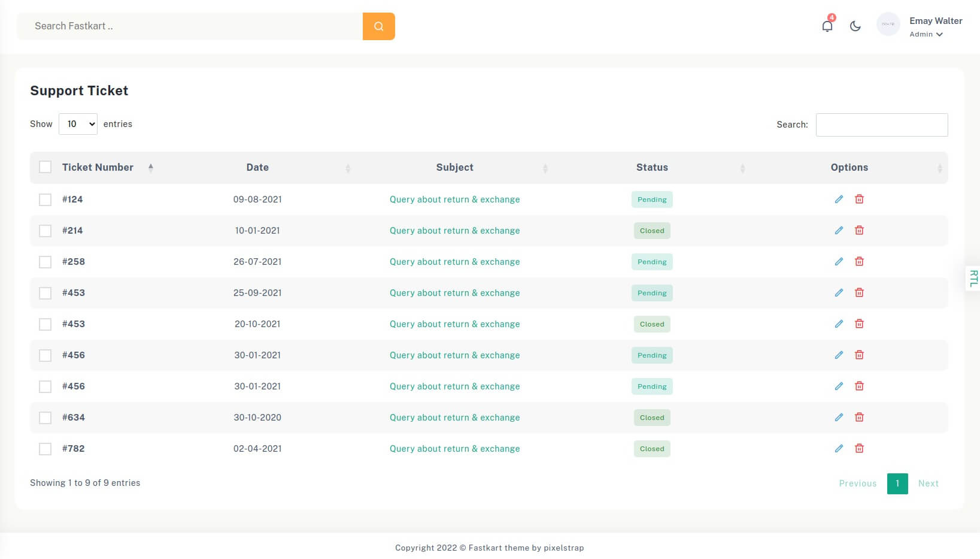Image resolution: width=980 pixels, height=559 pixels.
Task: Click the orange search magnifier button
Action: 378,26
